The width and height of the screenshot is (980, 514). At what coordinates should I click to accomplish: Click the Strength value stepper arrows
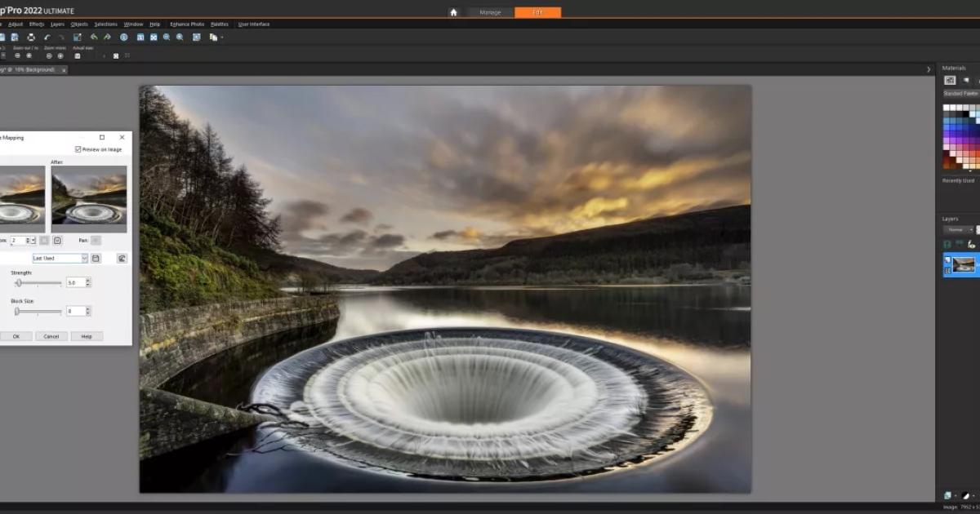point(88,282)
